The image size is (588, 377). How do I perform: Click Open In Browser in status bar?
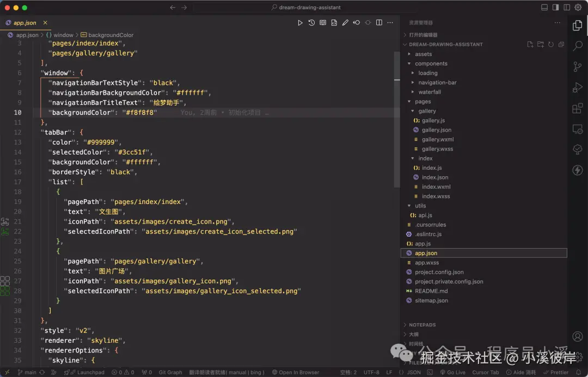(296, 372)
